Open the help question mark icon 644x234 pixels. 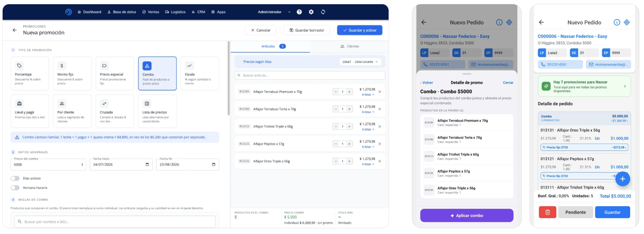(x=299, y=12)
